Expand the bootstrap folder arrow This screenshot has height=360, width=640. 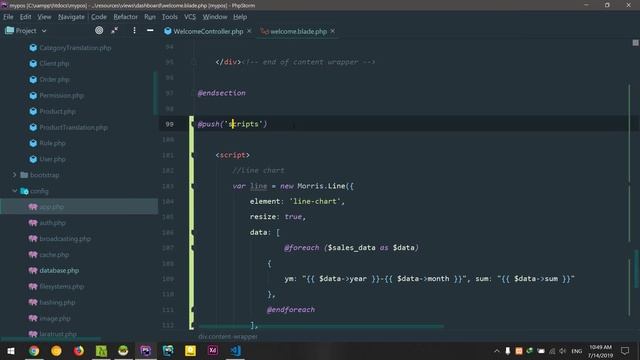tap(15, 175)
